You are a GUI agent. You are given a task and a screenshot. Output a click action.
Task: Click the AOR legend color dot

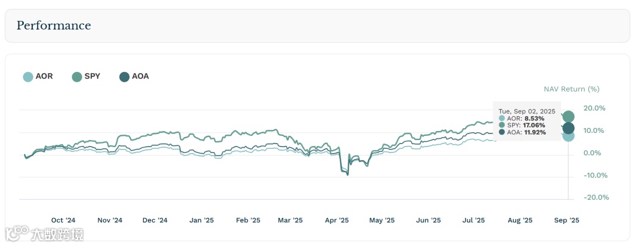click(28, 77)
